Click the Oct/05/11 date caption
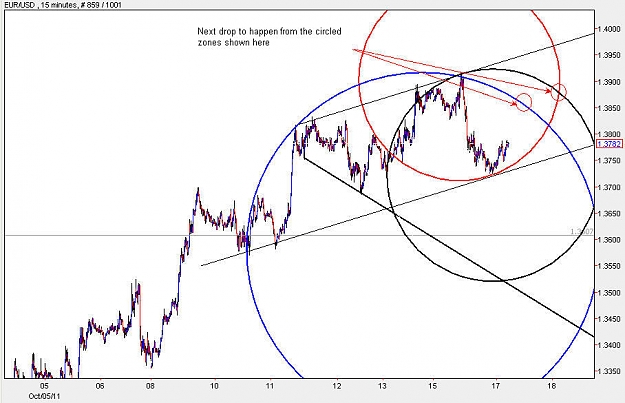 [44, 396]
